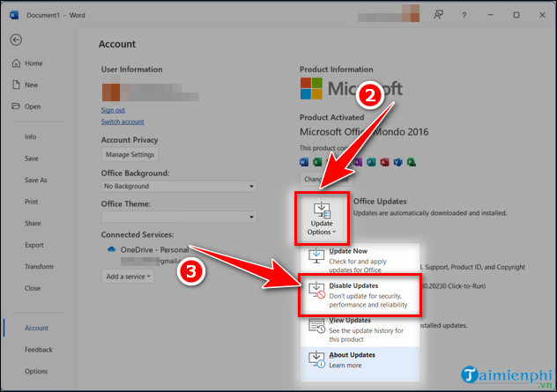This screenshot has width=557, height=392.
Task: Click the user profile picture in title bar
Action: pos(411,13)
